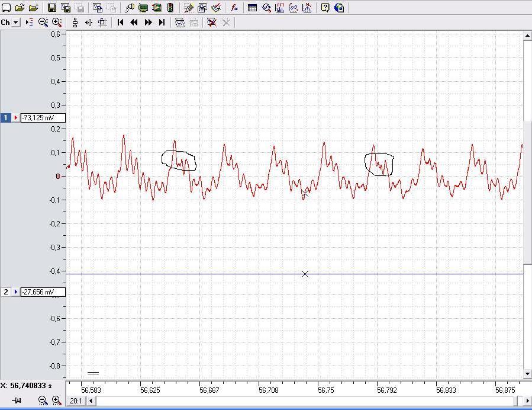Image resolution: width=532 pixels, height=410 pixels.
Task: Select the channel 2 number label
Action: (x=6, y=292)
